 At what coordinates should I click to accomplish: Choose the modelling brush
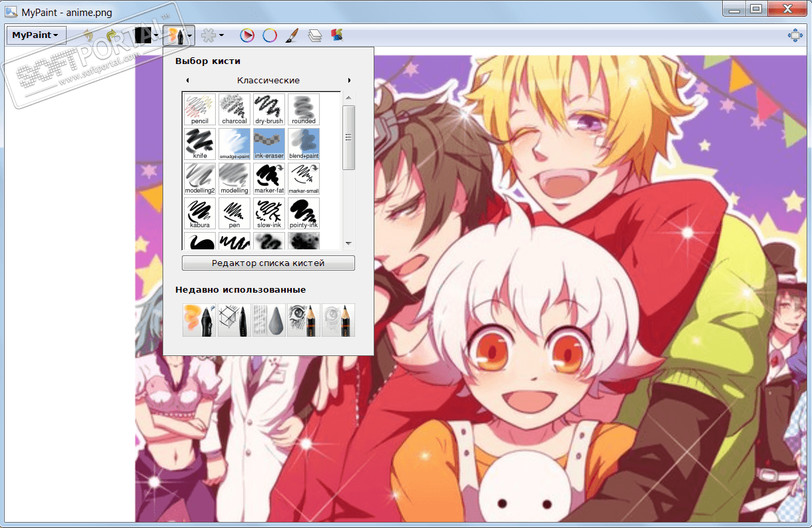point(234,179)
